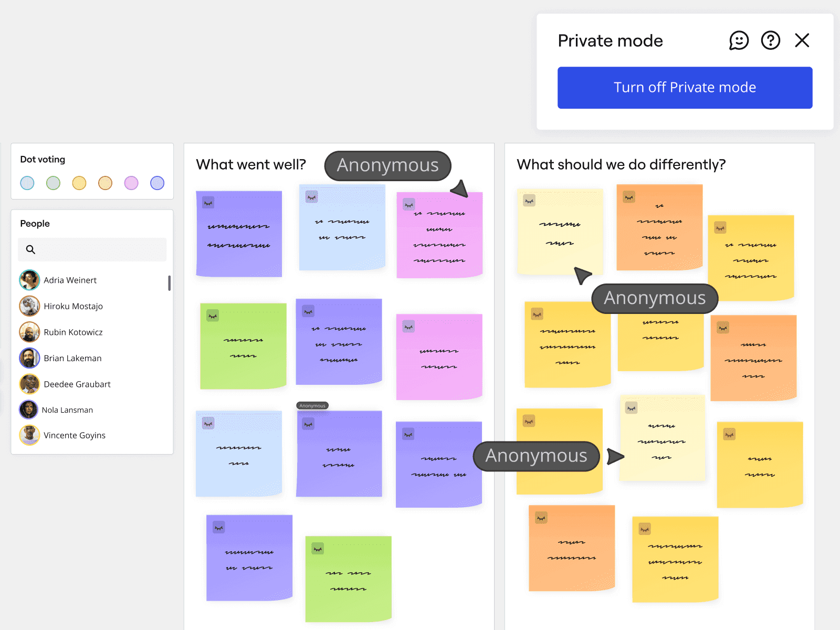Select Adria Weinert in People list
Screen dimensions: 840x630
[70, 280]
